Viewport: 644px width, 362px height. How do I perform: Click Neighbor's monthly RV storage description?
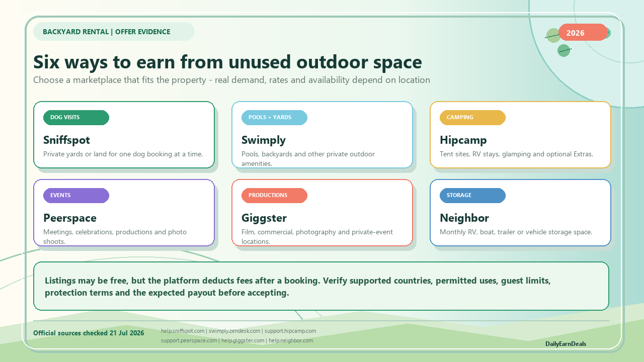(x=516, y=232)
